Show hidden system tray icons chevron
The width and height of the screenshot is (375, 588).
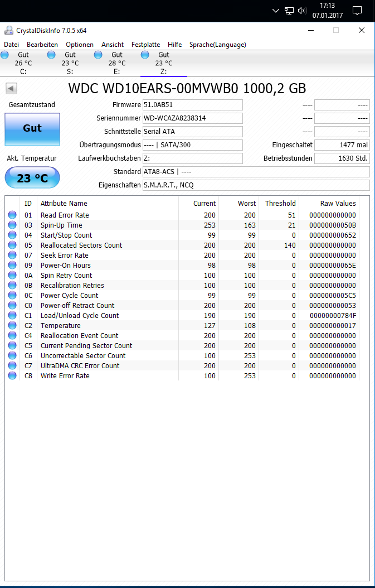click(276, 11)
